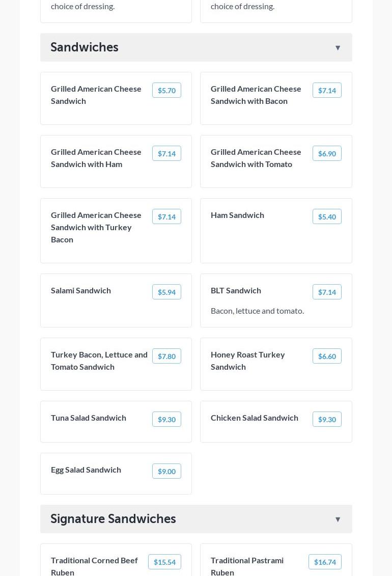
Task: Click the Sandwiches section heading
Action: pos(85,47)
